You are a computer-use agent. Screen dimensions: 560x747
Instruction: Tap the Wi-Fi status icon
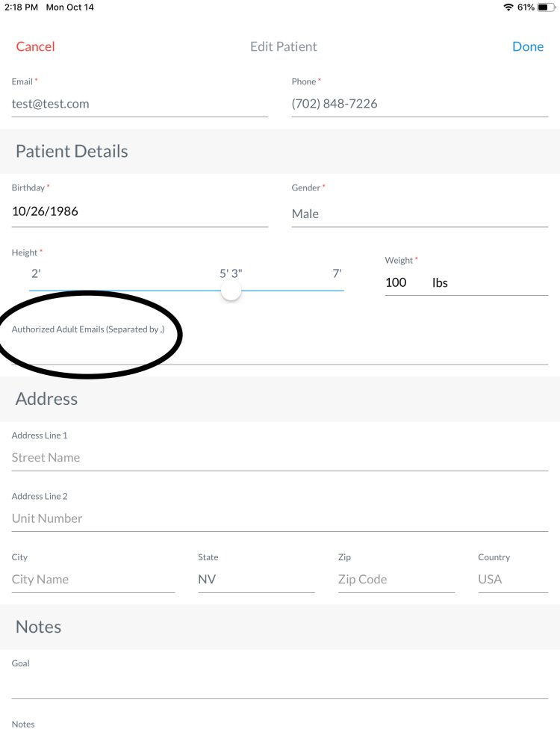[508, 7]
